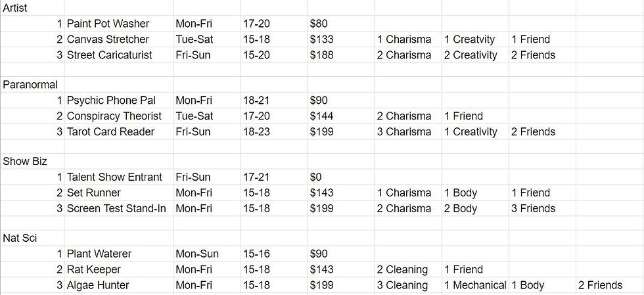
Task: Click the Tarot Card Reader cell
Action: coord(110,132)
